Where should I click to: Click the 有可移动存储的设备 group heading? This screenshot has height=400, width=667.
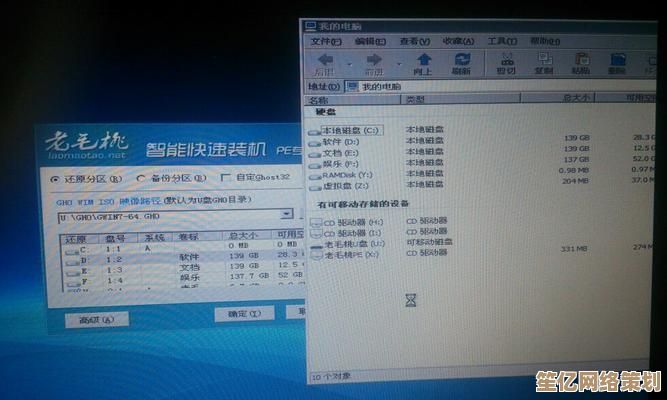click(363, 205)
